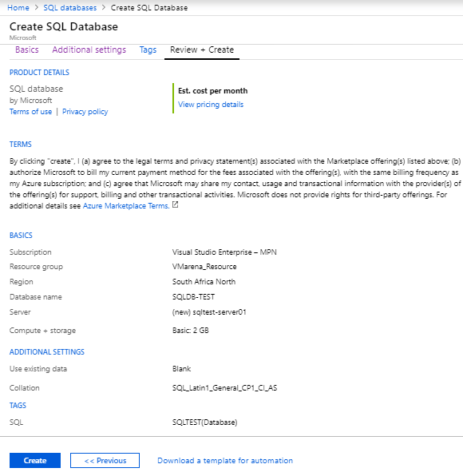Click the SQL tag name label
Screen dimensions: 463x476
pos(16,422)
